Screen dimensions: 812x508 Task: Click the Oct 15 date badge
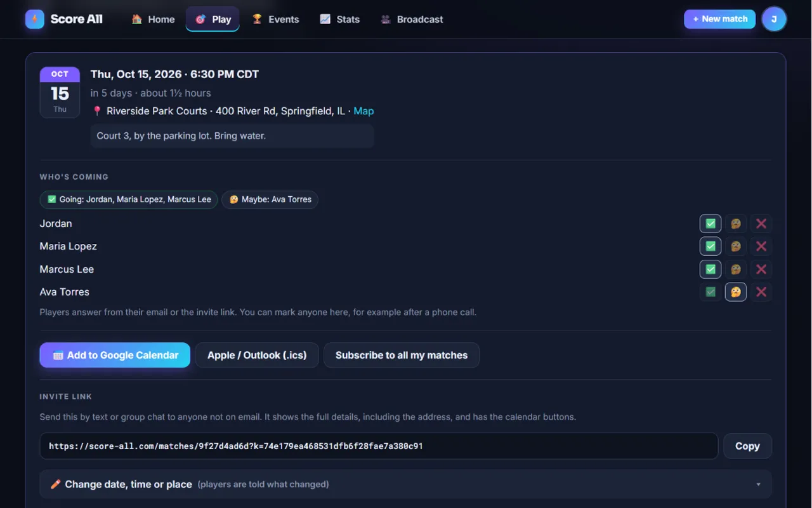pyautogui.click(x=60, y=92)
